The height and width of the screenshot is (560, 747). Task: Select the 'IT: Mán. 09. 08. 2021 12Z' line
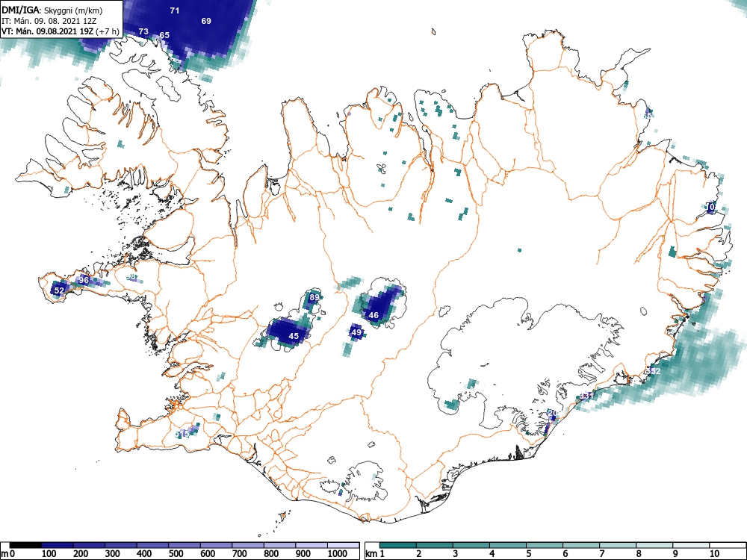(x=49, y=21)
